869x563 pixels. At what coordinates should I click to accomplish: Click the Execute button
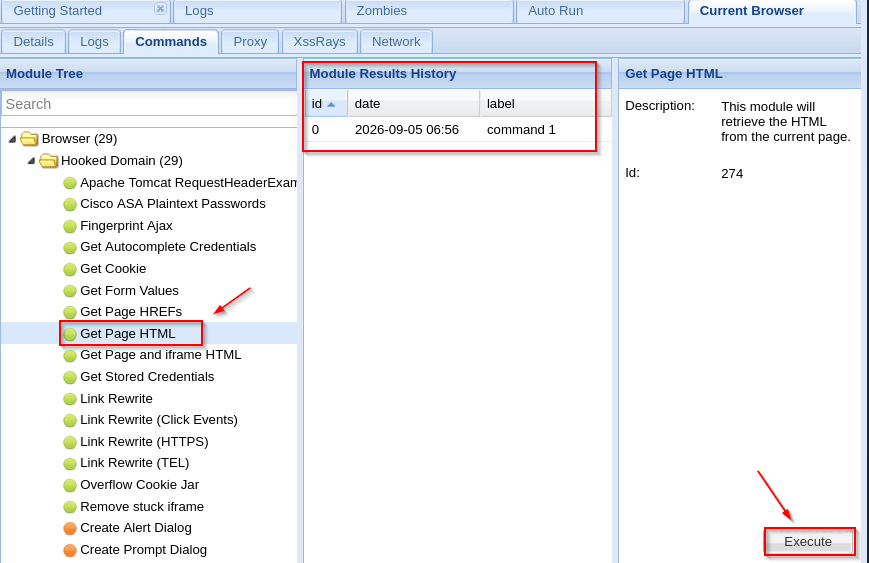(808, 541)
